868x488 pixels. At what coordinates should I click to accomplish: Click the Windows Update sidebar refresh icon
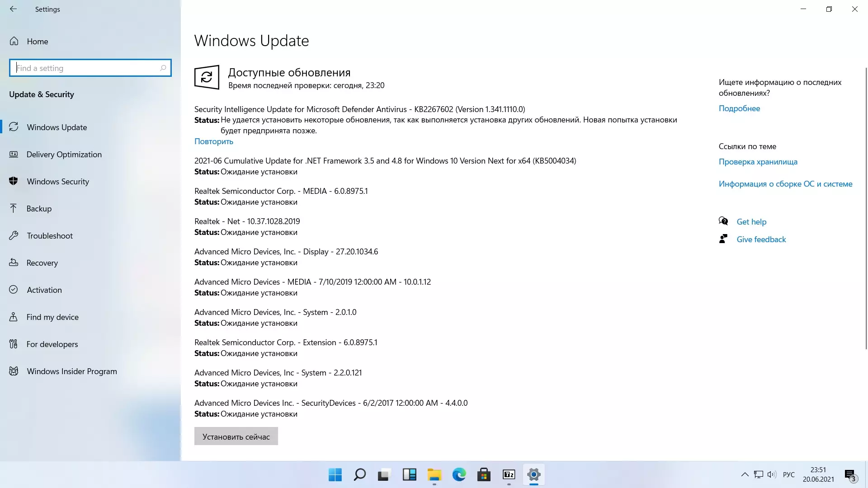[x=14, y=127]
